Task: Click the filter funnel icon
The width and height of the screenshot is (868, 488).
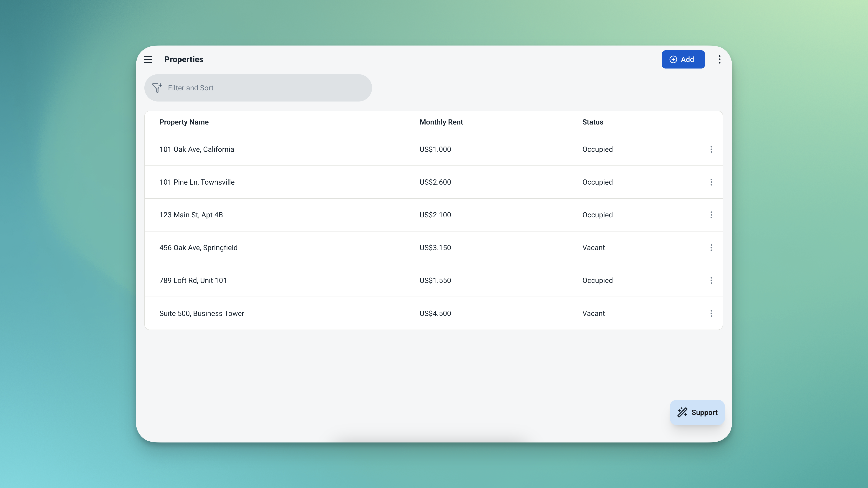Action: pyautogui.click(x=157, y=88)
